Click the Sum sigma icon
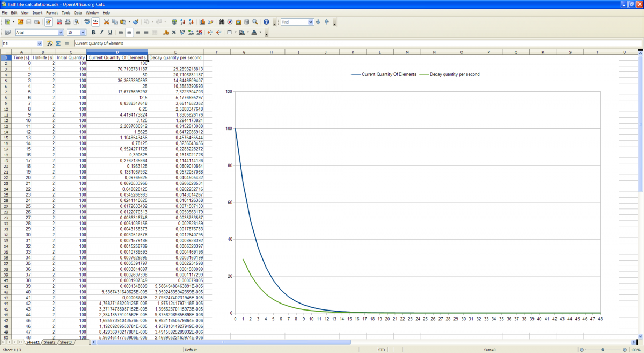This screenshot has width=644, height=353. pos(58,44)
